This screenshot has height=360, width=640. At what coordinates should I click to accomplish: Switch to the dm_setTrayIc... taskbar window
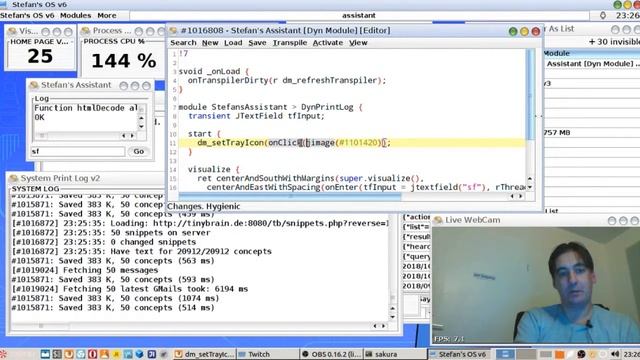click(x=204, y=354)
